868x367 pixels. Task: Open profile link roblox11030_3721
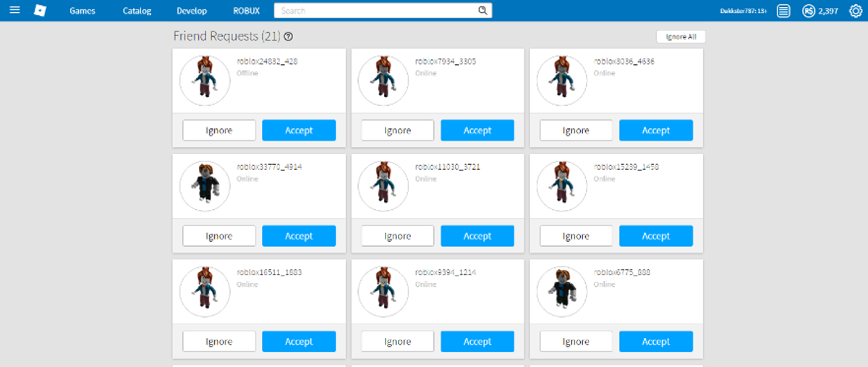pos(448,167)
